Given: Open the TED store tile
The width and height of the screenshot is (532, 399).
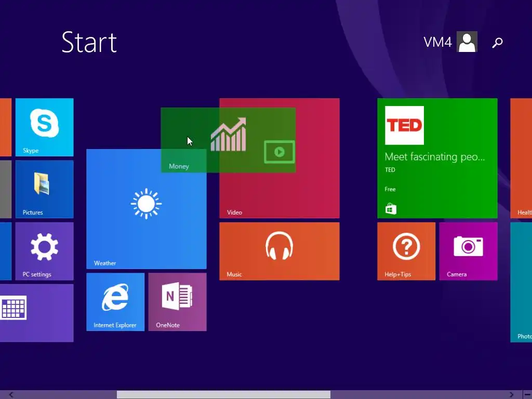Looking at the screenshot, I should click(x=437, y=158).
